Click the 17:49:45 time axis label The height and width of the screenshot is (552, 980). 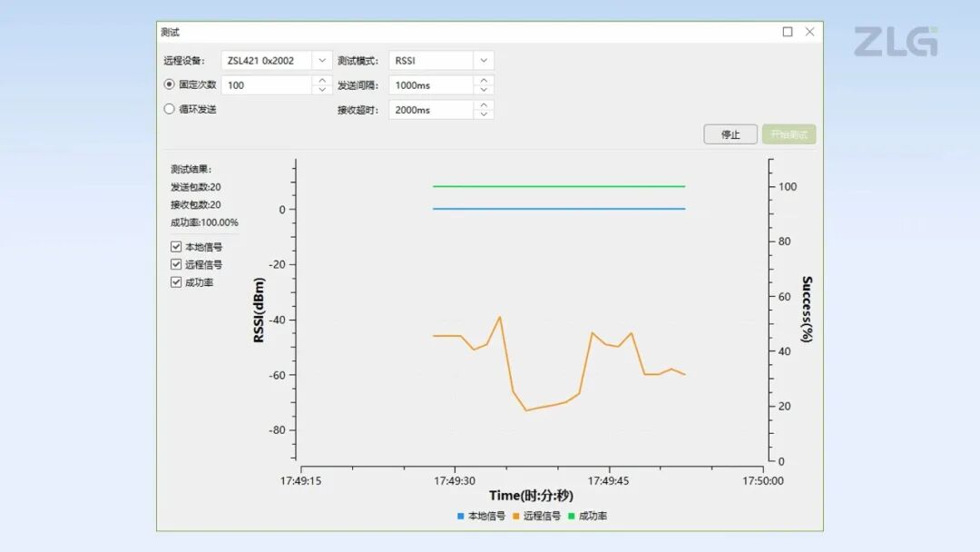click(x=608, y=481)
